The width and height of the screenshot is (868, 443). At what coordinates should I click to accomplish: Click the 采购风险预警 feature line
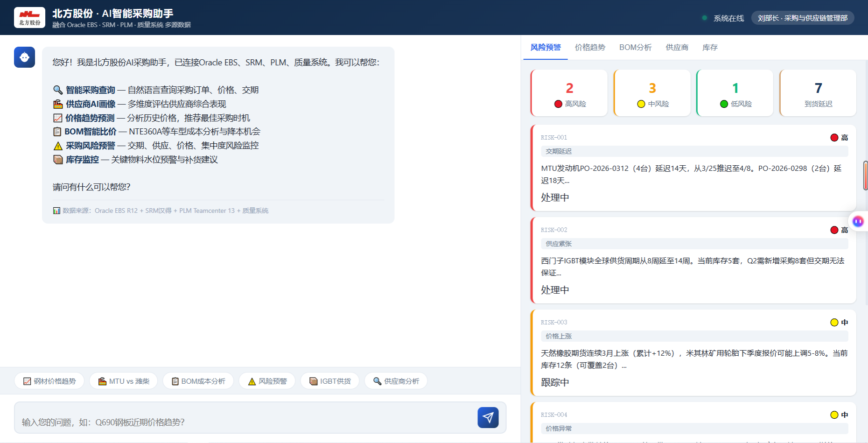coord(156,146)
